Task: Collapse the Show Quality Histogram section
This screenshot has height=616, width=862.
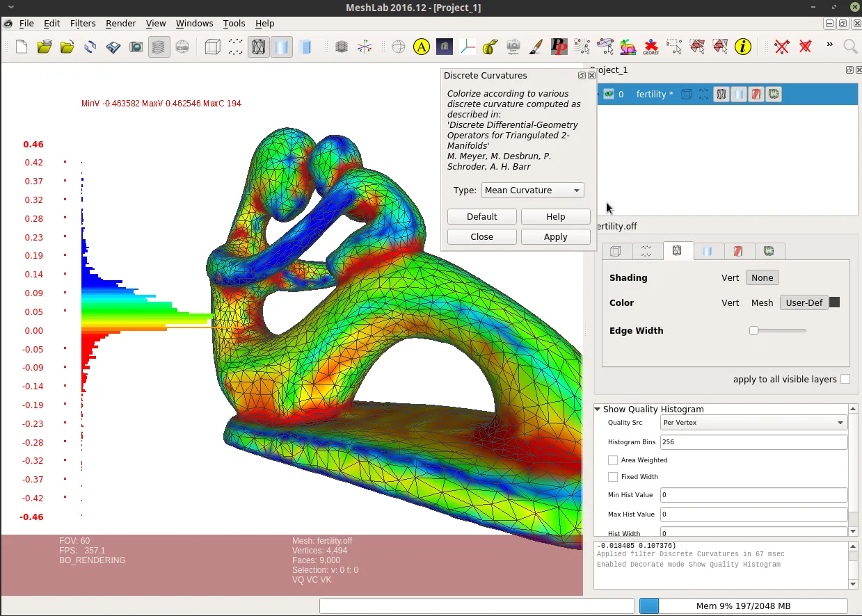Action: point(598,409)
